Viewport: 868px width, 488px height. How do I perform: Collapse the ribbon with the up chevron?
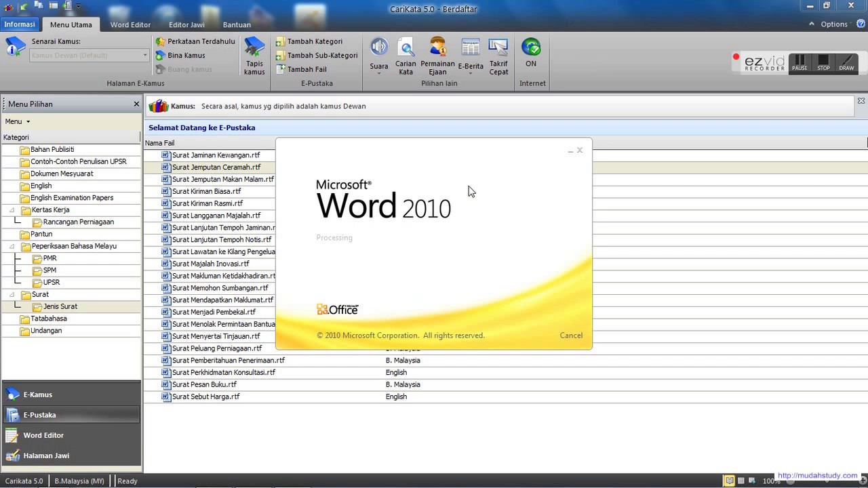(x=812, y=24)
